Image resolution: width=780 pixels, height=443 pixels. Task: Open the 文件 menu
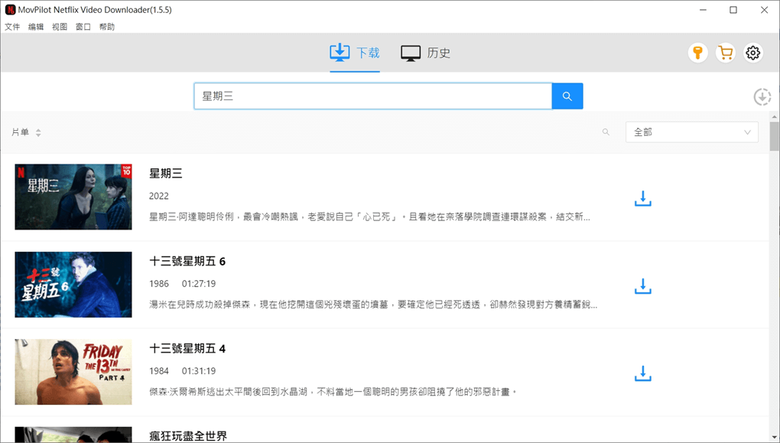point(12,27)
